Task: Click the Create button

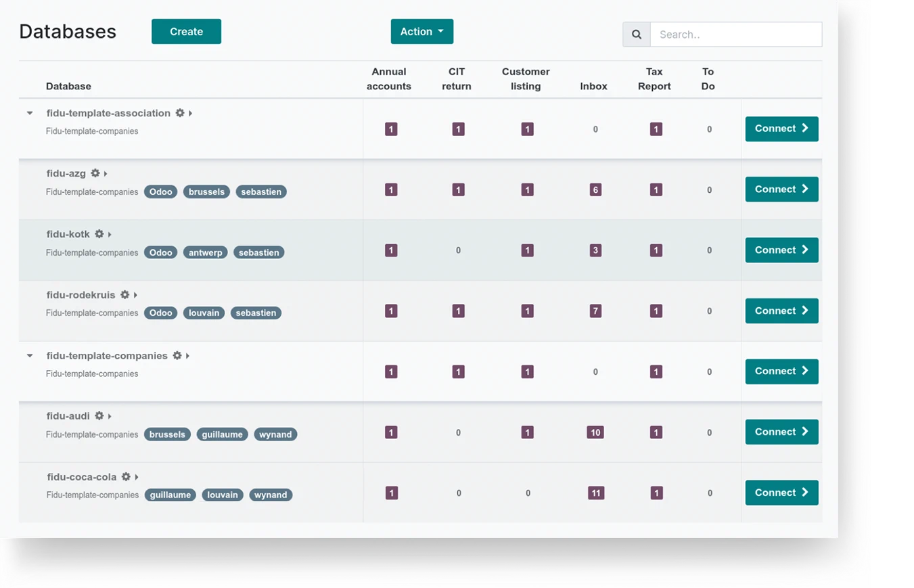Action: coord(186,32)
